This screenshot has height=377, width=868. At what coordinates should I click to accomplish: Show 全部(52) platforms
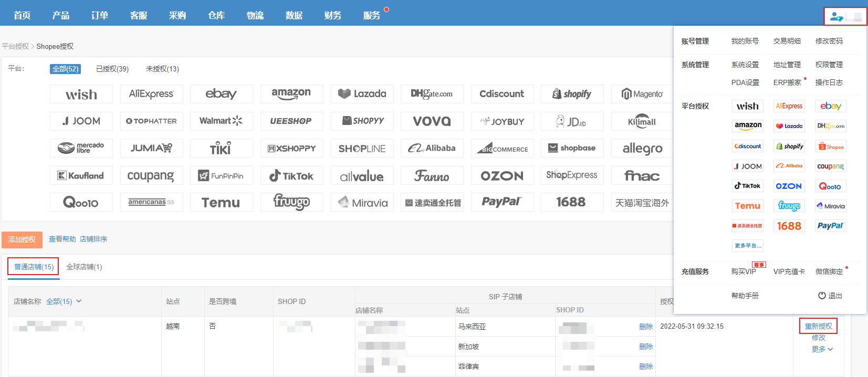tap(66, 69)
